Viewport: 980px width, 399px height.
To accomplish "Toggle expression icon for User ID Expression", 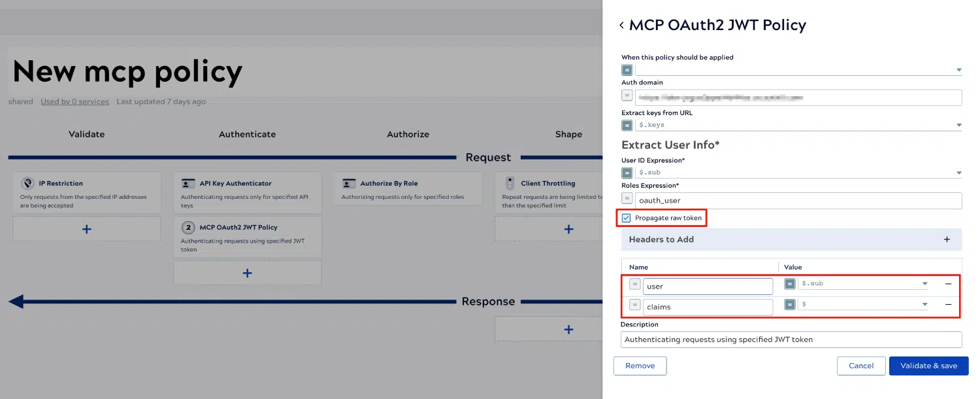I will (x=627, y=173).
